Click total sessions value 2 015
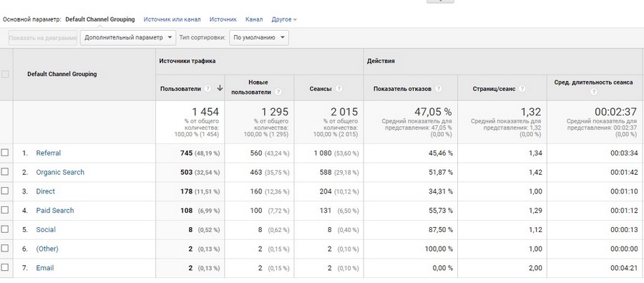Viewport: 644px width, 283px height. (x=344, y=112)
